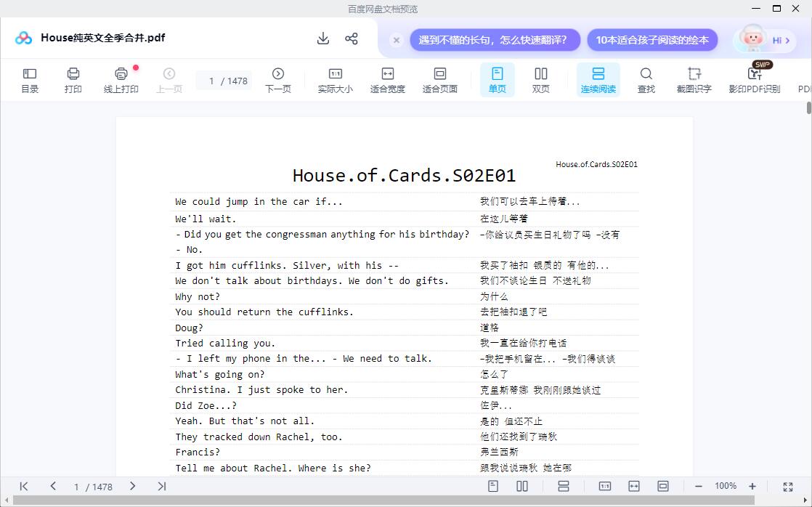Open 线上打印 online printing
The height and width of the screenshot is (507, 812).
tap(121, 80)
